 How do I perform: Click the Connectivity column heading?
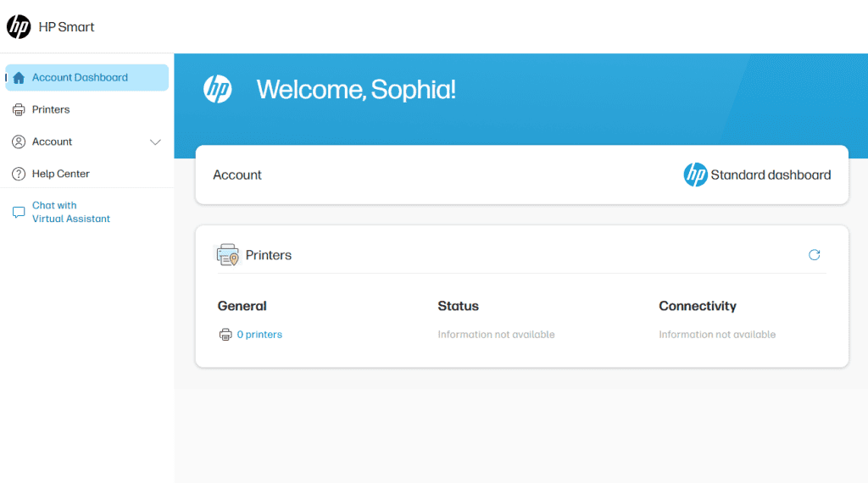pos(698,306)
